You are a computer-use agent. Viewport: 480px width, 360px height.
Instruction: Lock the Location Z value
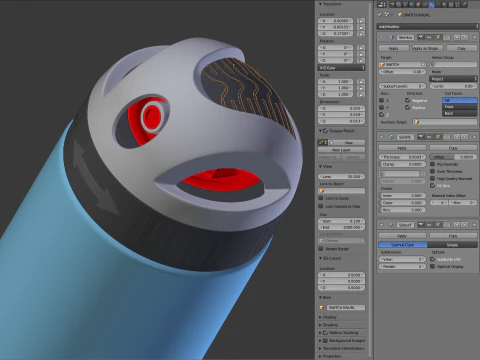(x=361, y=33)
